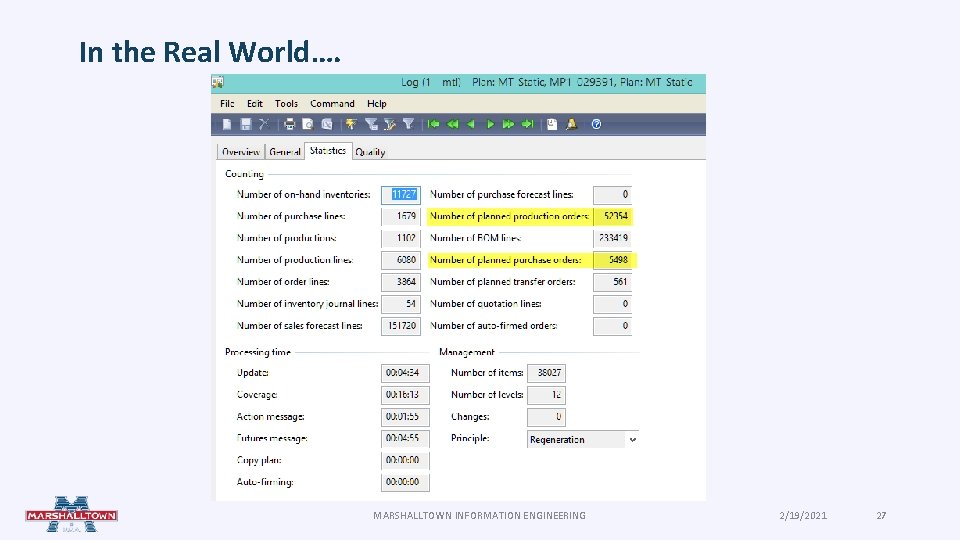Open Print preview magnifier icon
Screen dimensions: 960x540
pyautogui.click(x=308, y=124)
